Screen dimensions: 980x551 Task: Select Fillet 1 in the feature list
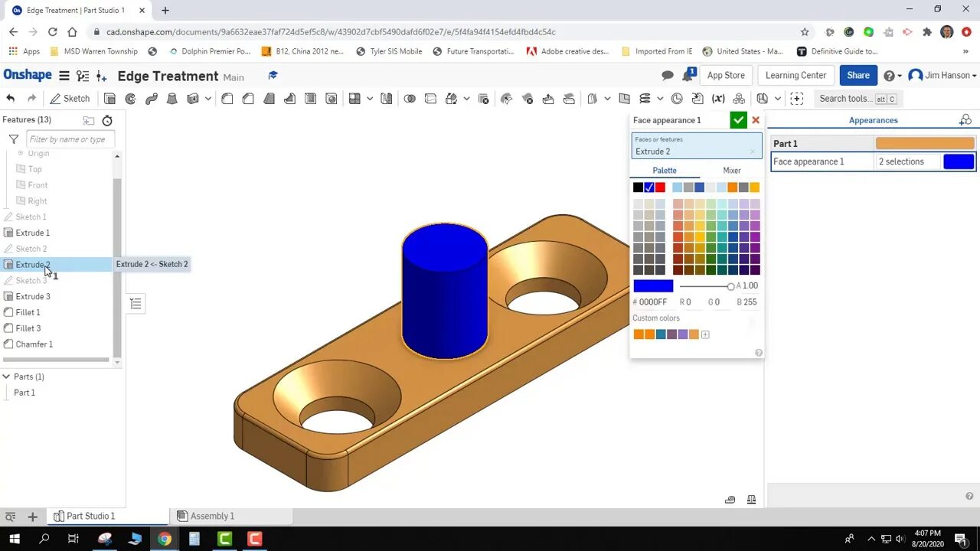pos(28,312)
